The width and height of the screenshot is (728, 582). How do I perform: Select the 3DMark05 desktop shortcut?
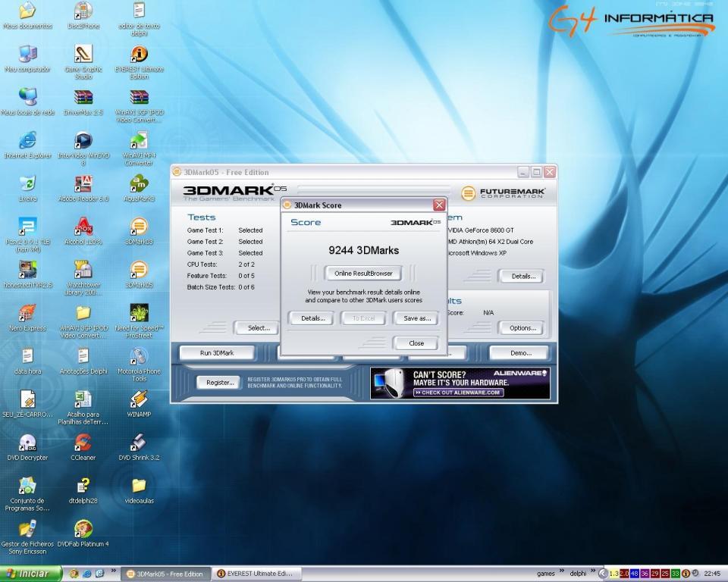coord(139,275)
